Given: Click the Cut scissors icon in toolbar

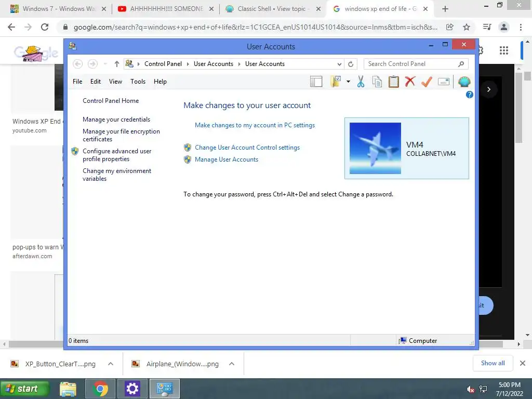Looking at the screenshot, I should pos(361,82).
